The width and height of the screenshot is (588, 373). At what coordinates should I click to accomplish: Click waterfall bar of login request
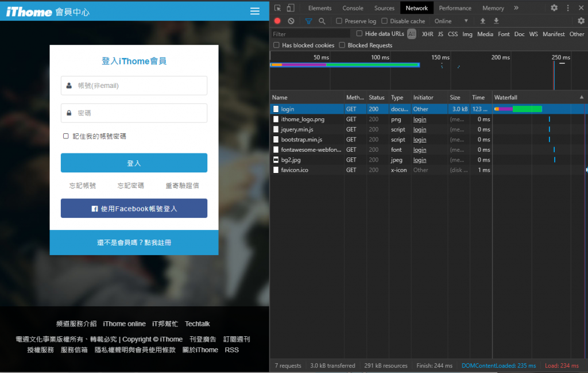click(518, 109)
